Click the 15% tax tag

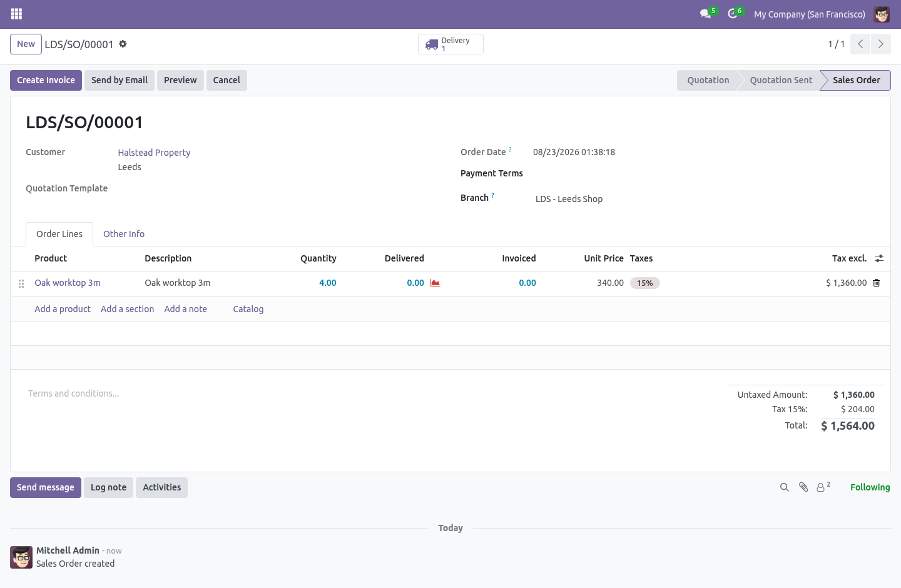pyautogui.click(x=644, y=283)
